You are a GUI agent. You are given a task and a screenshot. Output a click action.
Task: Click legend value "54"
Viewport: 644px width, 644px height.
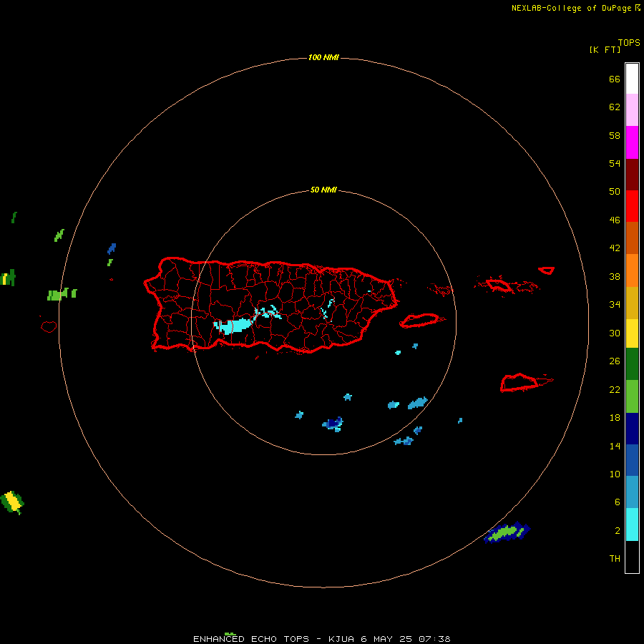pyautogui.click(x=615, y=163)
